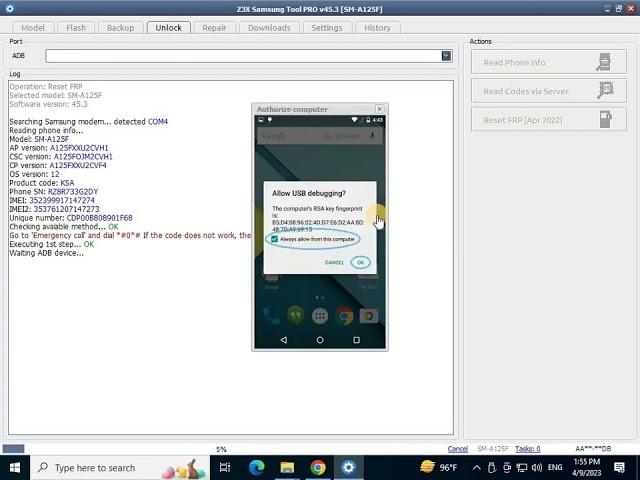Open the Backup tab

[x=120, y=28]
